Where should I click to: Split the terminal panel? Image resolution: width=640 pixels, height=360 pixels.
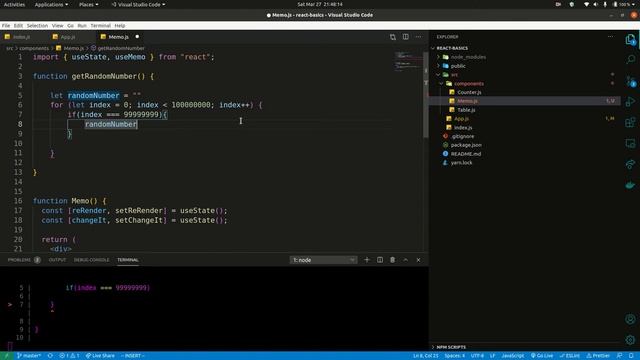380,260
